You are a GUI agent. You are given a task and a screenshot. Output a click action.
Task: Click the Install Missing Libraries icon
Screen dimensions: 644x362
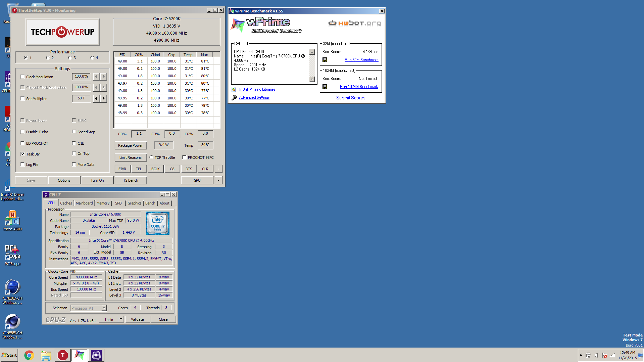(234, 90)
